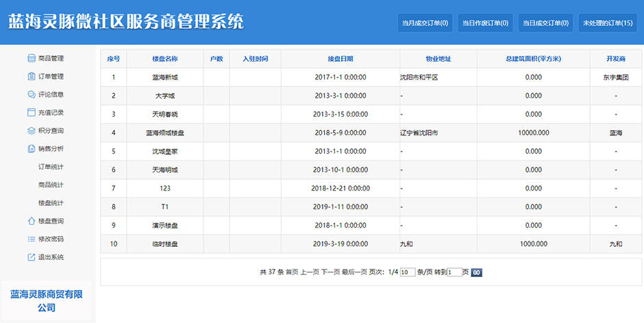
Task: Select 蓝海新城 property name cell
Action: pyautogui.click(x=164, y=77)
